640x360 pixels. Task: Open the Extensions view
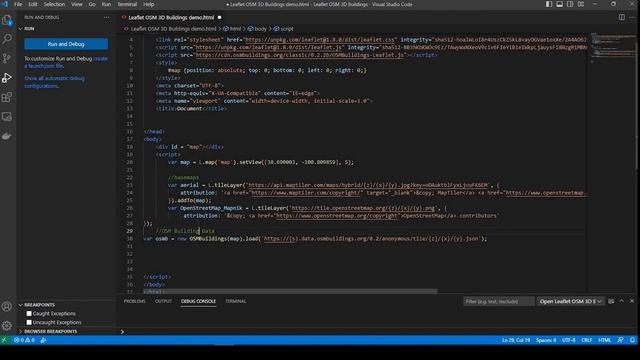coord(7,97)
